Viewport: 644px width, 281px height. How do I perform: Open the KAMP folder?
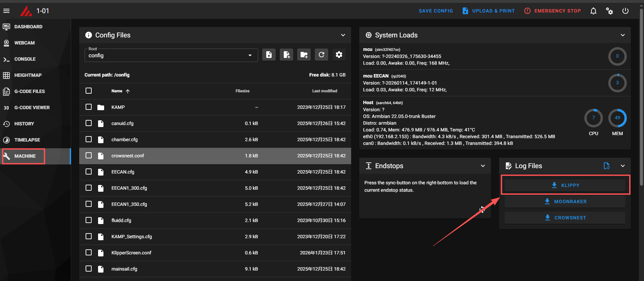click(x=118, y=107)
